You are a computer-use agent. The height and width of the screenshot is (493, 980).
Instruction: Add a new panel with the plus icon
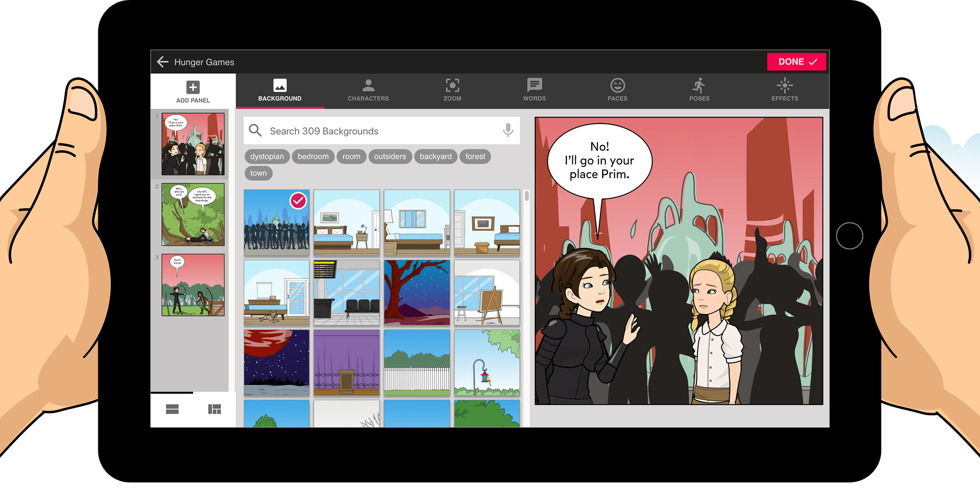pos(193,87)
